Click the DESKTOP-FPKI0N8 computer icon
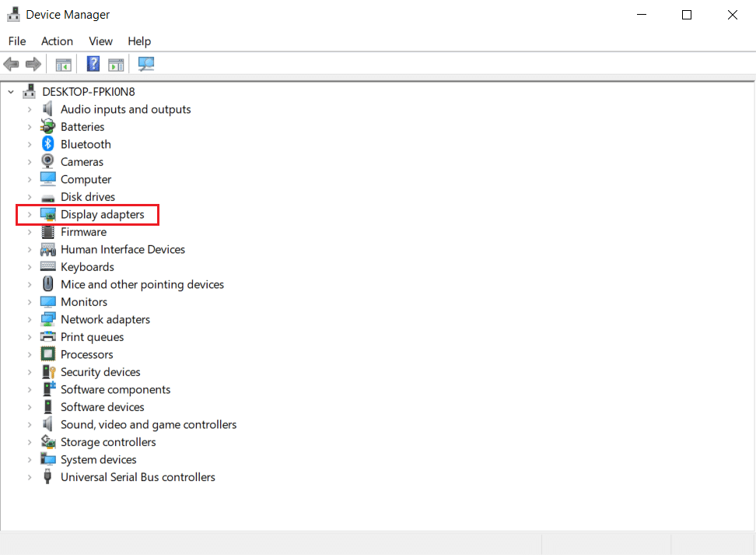The width and height of the screenshot is (756, 555). click(x=29, y=91)
